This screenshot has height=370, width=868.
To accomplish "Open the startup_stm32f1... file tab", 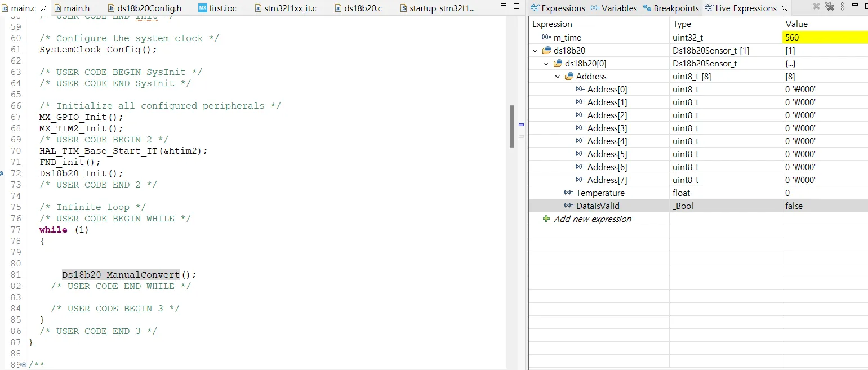I will coord(437,8).
